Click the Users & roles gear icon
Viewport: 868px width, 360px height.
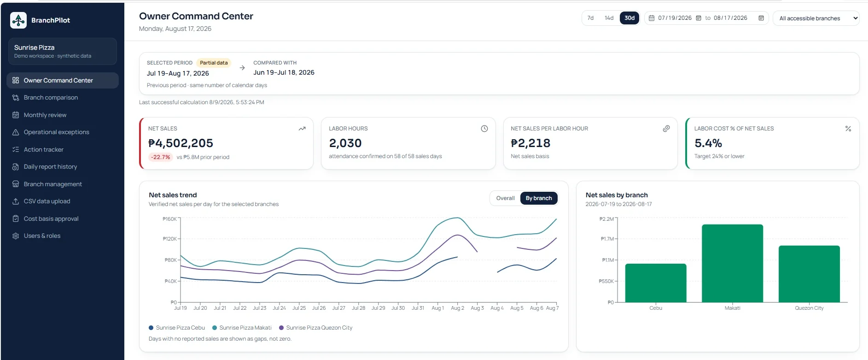click(x=16, y=236)
